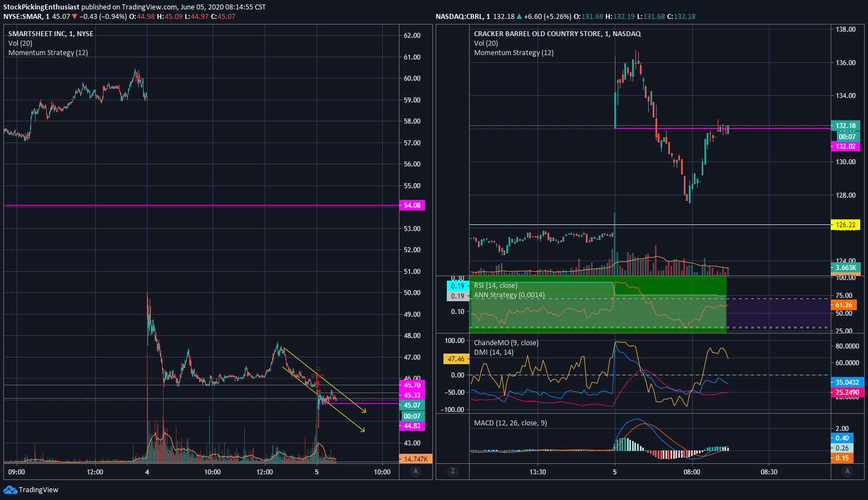Click the 08:00 time axis label
Screen dimensions: 868x500
point(692,472)
